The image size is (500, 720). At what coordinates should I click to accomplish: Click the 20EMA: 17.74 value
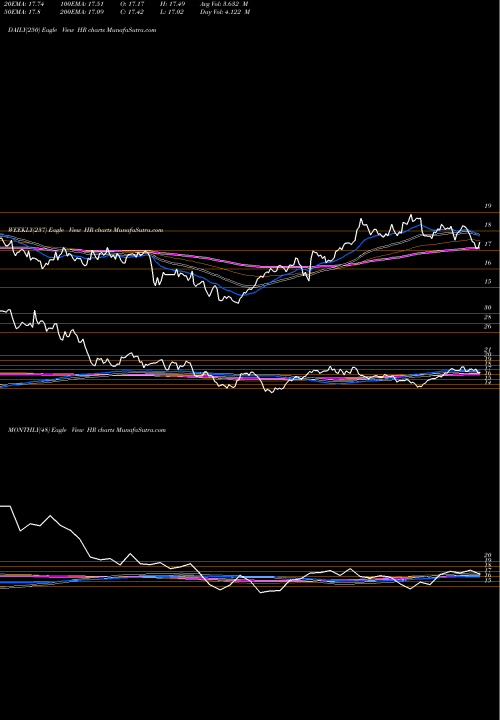pos(24,4)
